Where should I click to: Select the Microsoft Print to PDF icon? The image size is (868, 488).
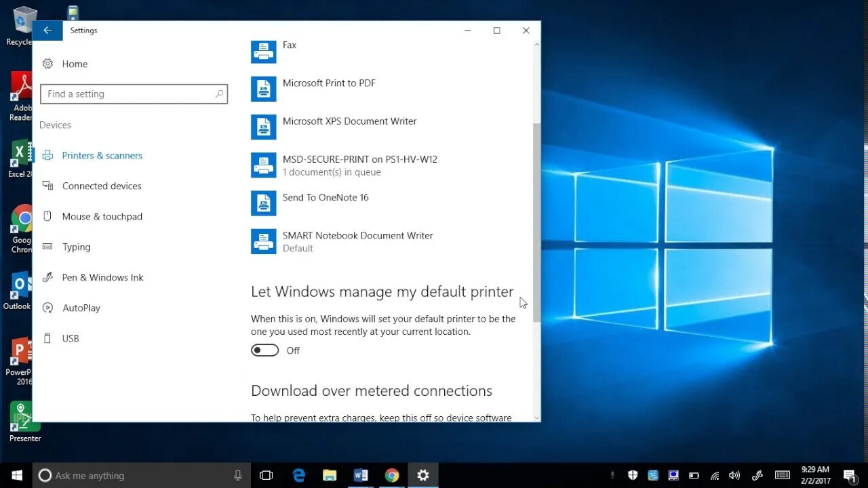click(x=263, y=89)
